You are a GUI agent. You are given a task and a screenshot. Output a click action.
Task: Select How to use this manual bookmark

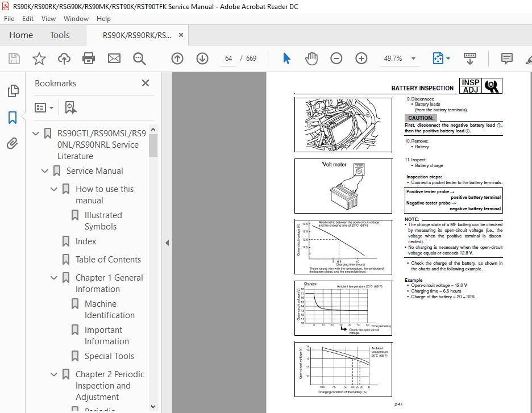click(x=105, y=195)
